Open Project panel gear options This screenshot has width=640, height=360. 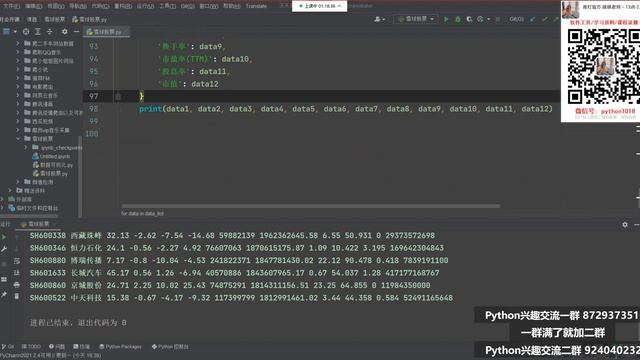[64, 31]
